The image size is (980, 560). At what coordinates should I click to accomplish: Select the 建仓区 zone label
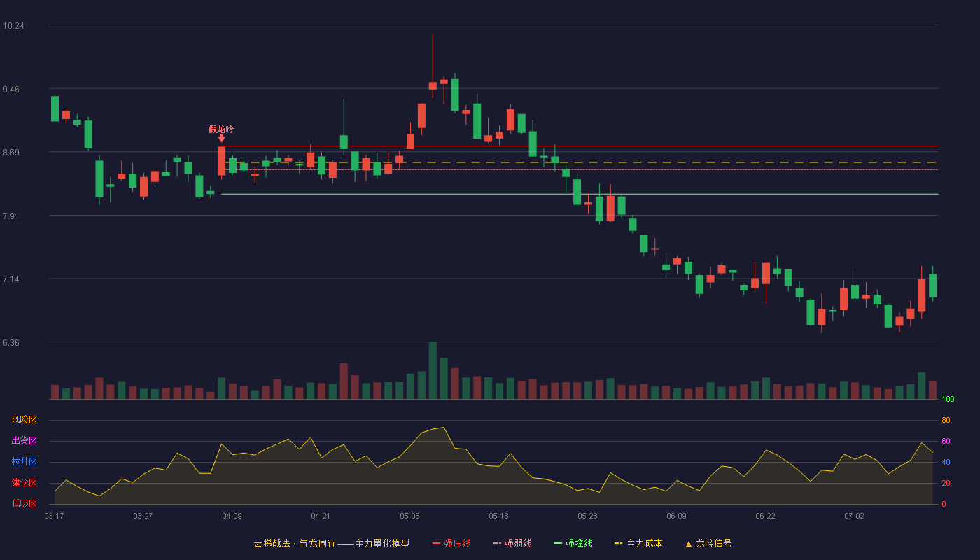pos(24,483)
